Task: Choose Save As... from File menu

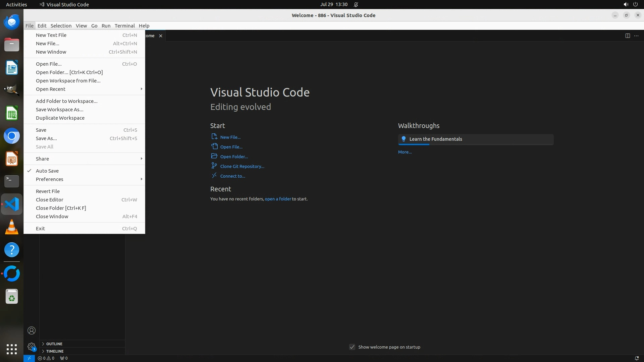Action: (46, 138)
